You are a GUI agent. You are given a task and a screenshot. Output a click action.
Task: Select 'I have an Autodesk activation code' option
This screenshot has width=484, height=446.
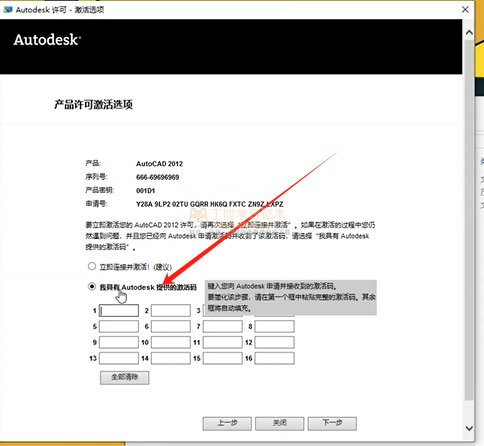pos(92,287)
